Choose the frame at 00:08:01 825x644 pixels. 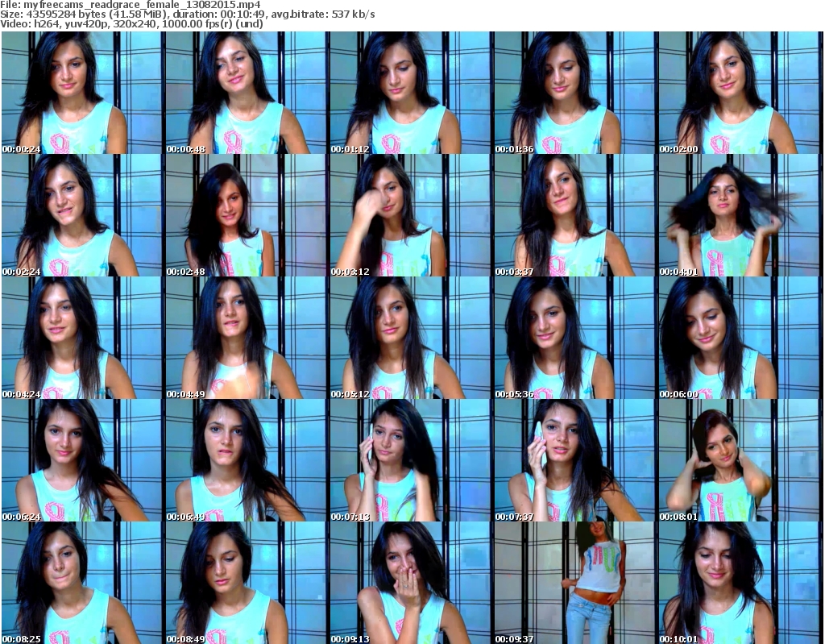point(740,460)
